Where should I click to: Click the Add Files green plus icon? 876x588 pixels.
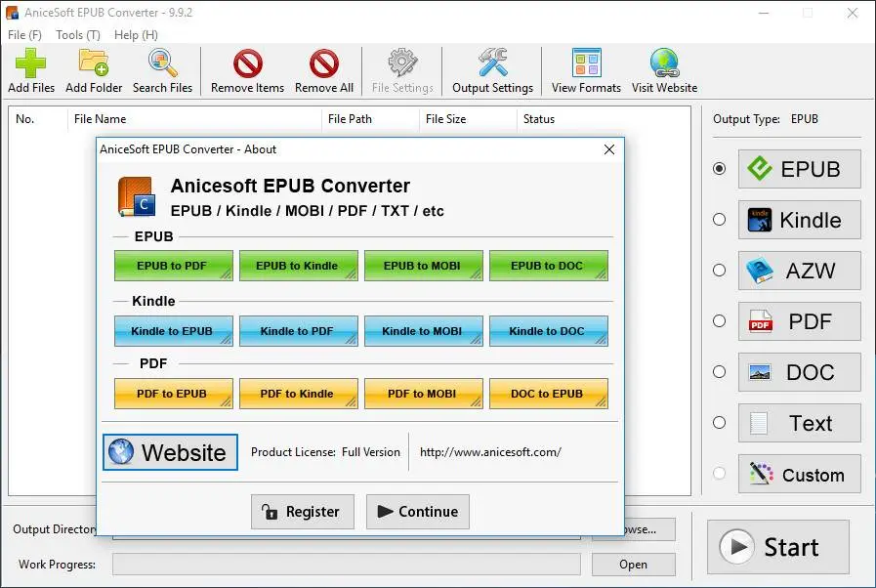(31, 63)
